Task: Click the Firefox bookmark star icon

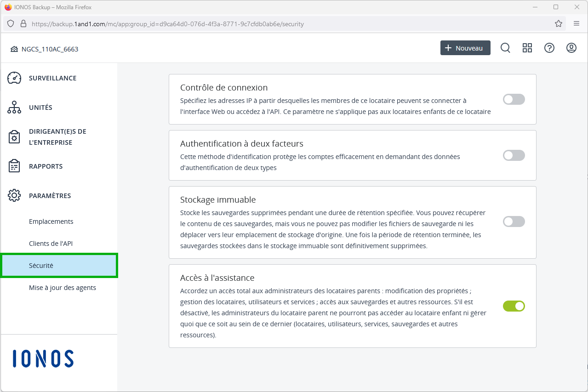Action: click(559, 24)
